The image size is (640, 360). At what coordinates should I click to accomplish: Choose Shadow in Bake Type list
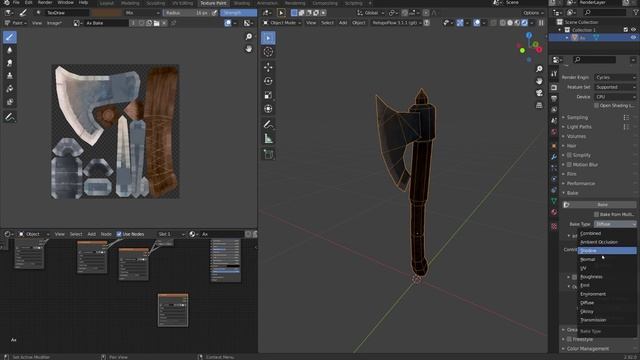coord(607,251)
